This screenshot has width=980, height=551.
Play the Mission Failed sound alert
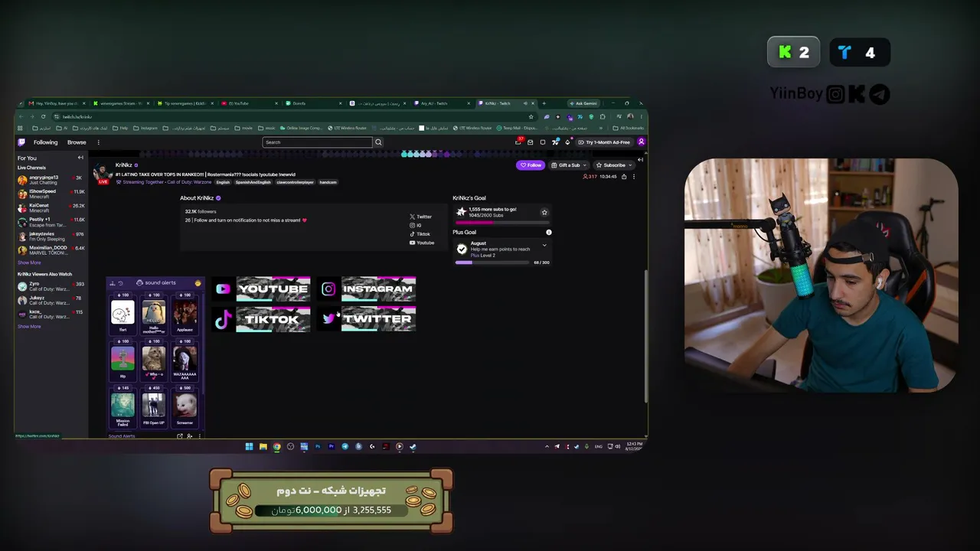[122, 406]
